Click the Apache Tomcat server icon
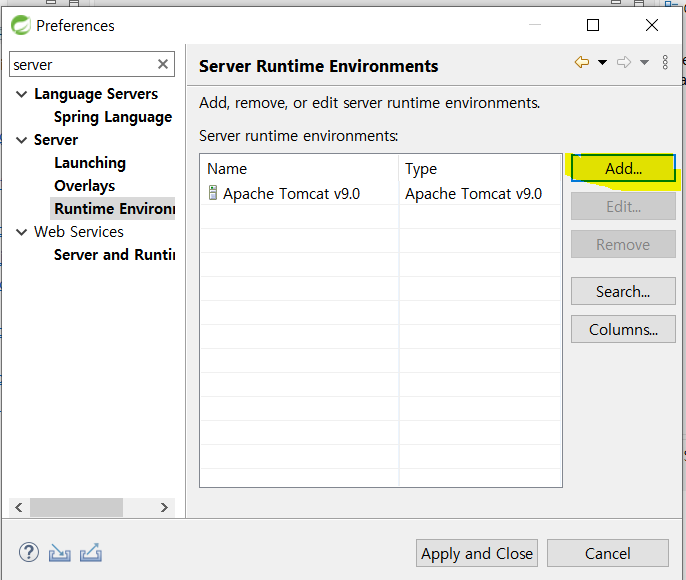This screenshot has height=580, width=686. (213, 193)
